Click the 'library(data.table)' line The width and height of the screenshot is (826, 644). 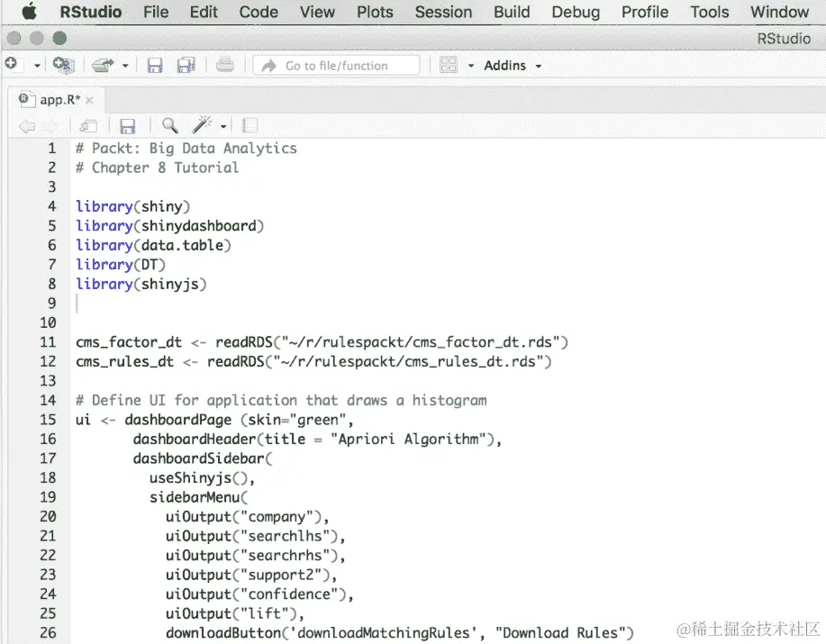(x=153, y=245)
